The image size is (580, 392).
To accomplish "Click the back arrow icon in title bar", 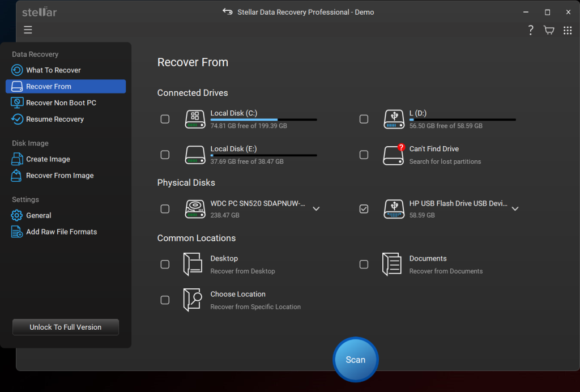I will coord(228,12).
